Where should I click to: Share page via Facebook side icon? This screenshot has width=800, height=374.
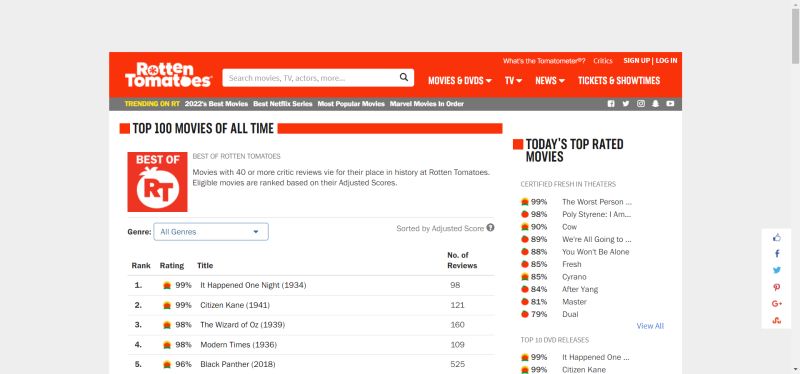click(777, 254)
